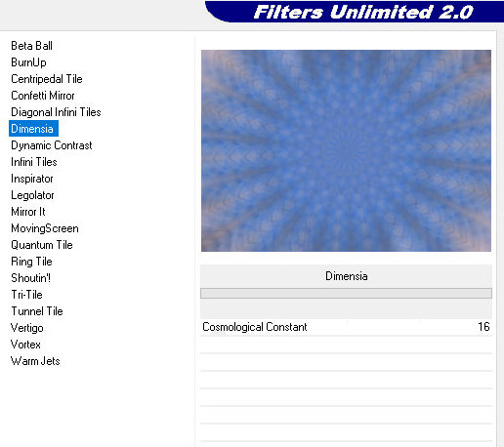The height and width of the screenshot is (447, 504).
Task: Pick the Legolator filter
Action: 32,195
